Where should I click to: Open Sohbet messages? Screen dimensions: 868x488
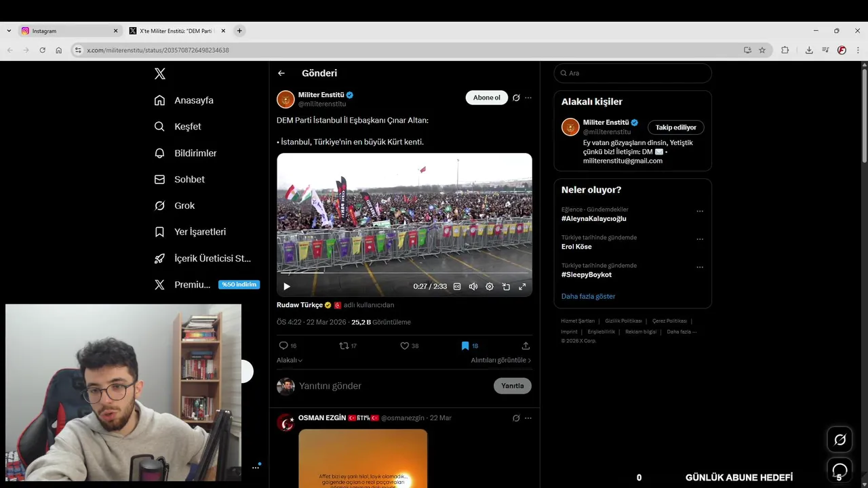pyautogui.click(x=179, y=180)
